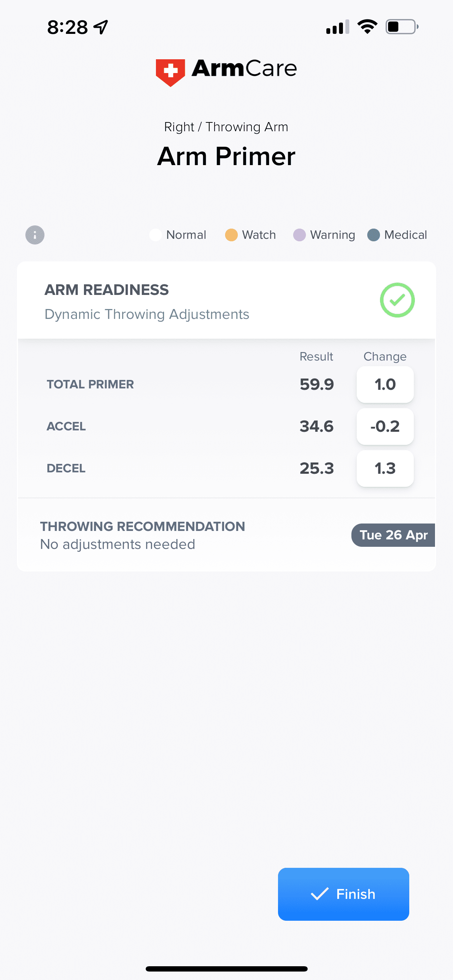Tap the purple Warning legend dot
The image size is (453, 980).
[x=299, y=235]
